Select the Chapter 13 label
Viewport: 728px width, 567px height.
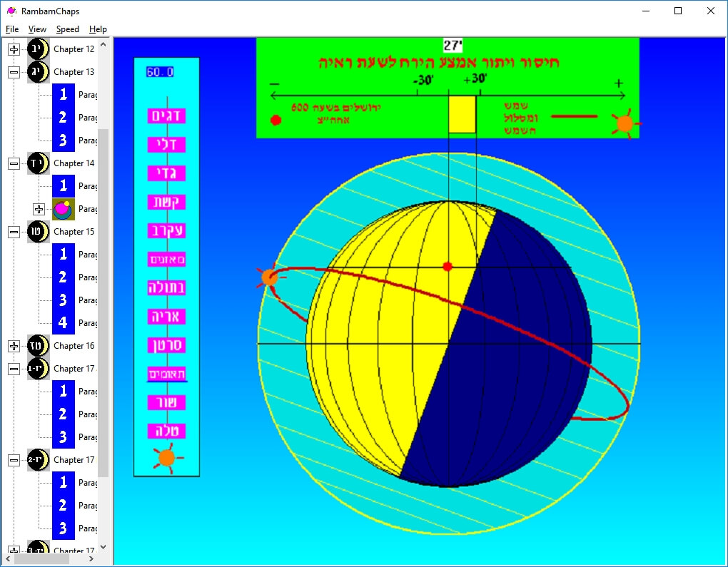pos(74,72)
